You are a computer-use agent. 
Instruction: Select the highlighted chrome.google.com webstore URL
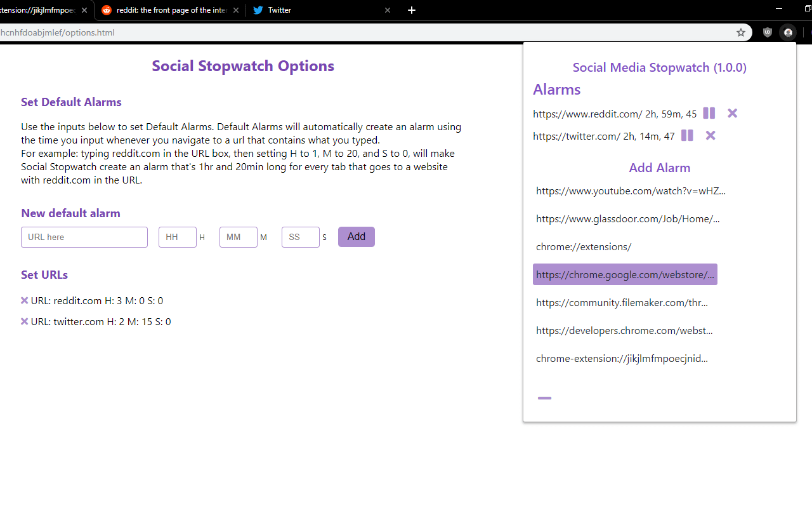click(625, 274)
